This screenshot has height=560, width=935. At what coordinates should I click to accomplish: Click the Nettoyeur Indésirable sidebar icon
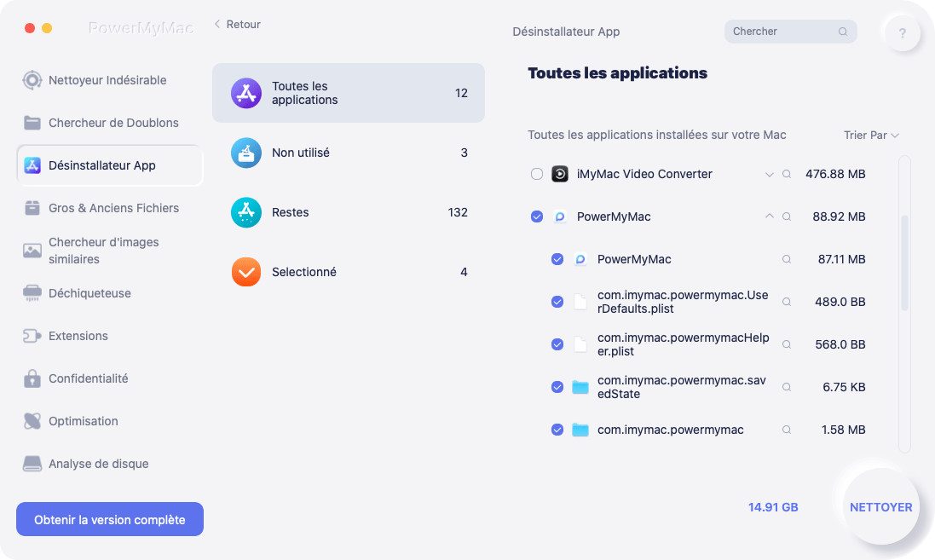32,80
